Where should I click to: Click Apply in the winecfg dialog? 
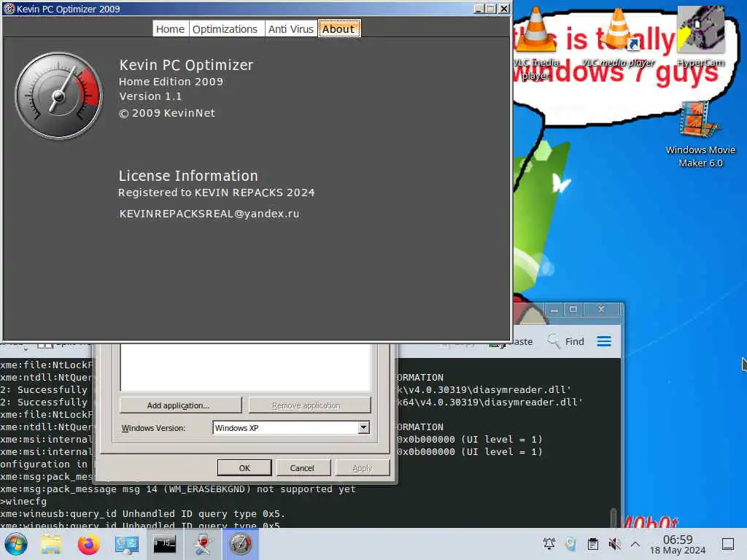[362, 468]
